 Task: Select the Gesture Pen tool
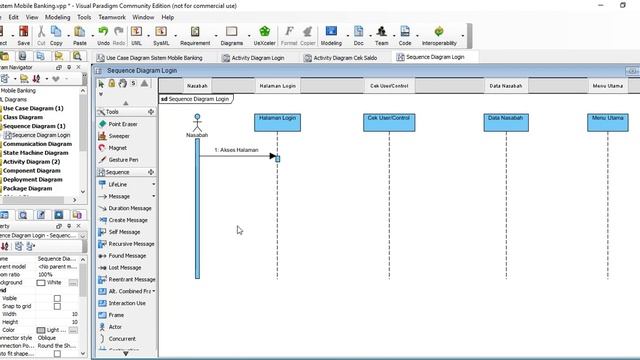click(123, 160)
